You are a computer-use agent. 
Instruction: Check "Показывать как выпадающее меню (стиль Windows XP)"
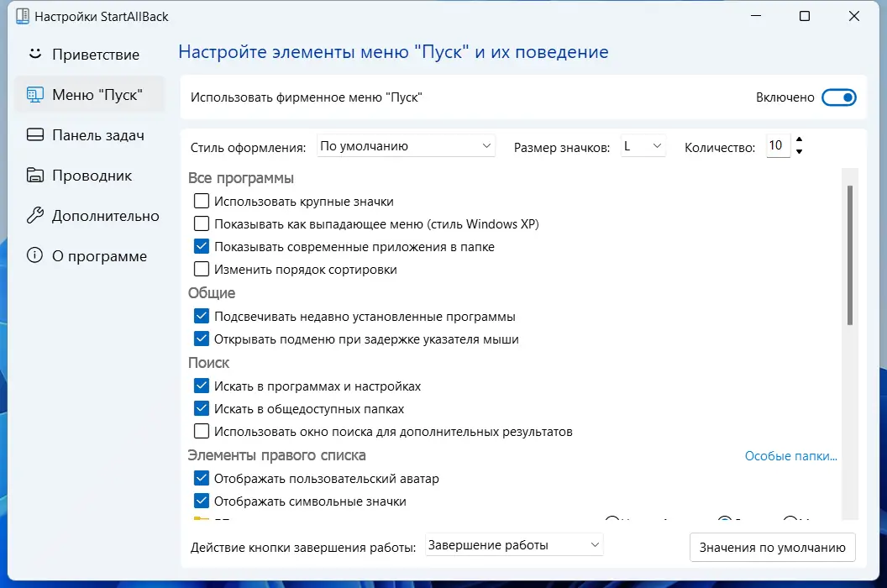click(x=200, y=223)
